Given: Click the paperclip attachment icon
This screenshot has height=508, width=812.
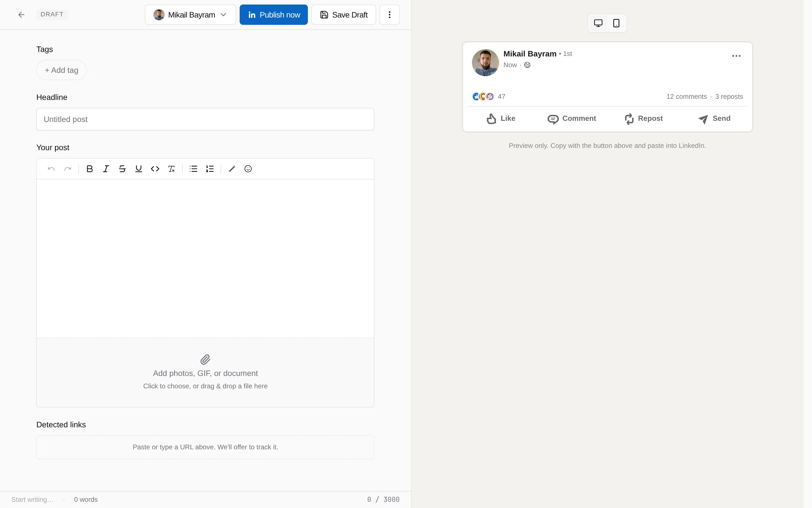Looking at the screenshot, I should [x=205, y=360].
